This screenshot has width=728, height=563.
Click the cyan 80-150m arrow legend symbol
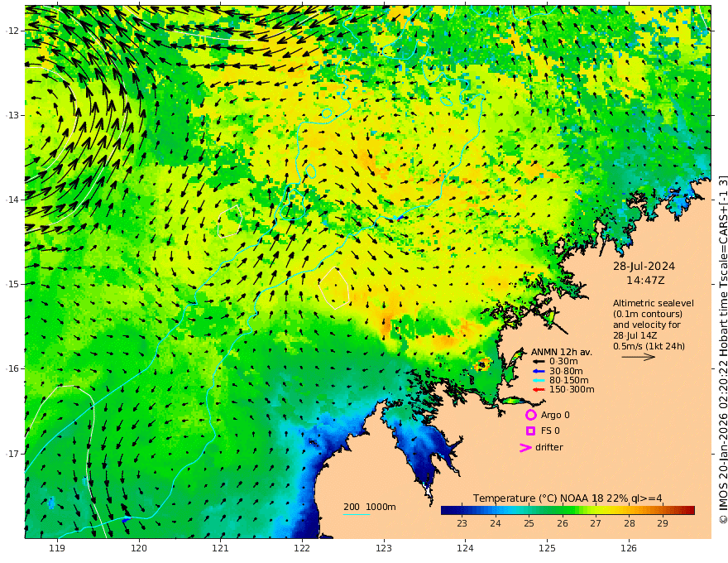pos(539,381)
